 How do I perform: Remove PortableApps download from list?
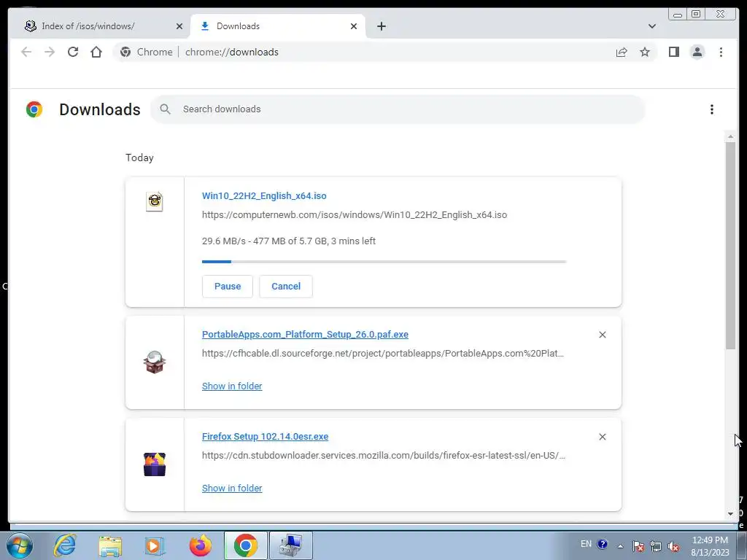[602, 335]
